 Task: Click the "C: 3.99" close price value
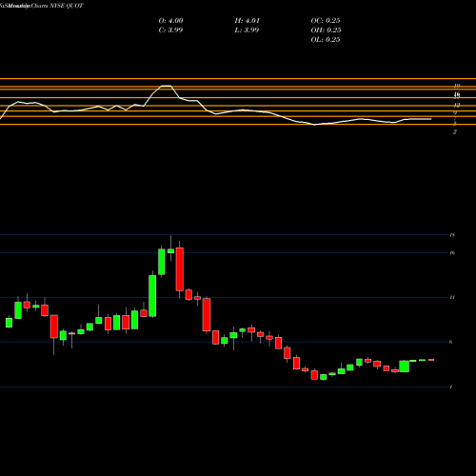click(x=170, y=30)
